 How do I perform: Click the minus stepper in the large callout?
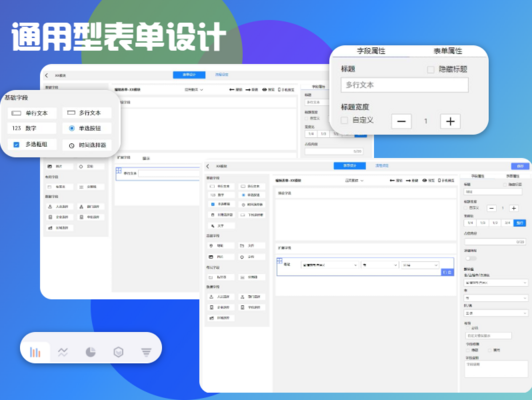401,121
